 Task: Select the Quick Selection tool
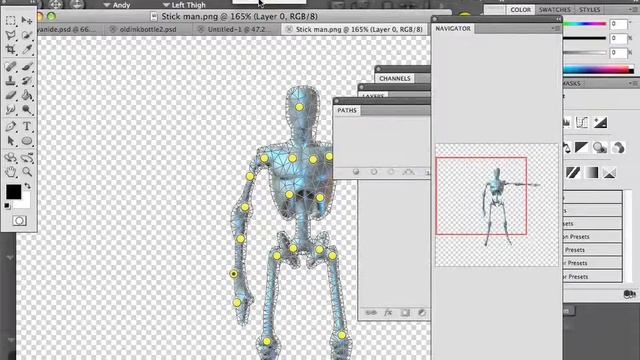[27, 35]
